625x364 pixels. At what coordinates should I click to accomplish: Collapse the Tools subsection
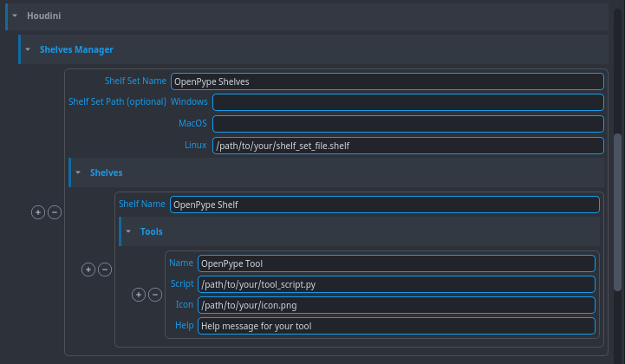pyautogui.click(x=129, y=231)
